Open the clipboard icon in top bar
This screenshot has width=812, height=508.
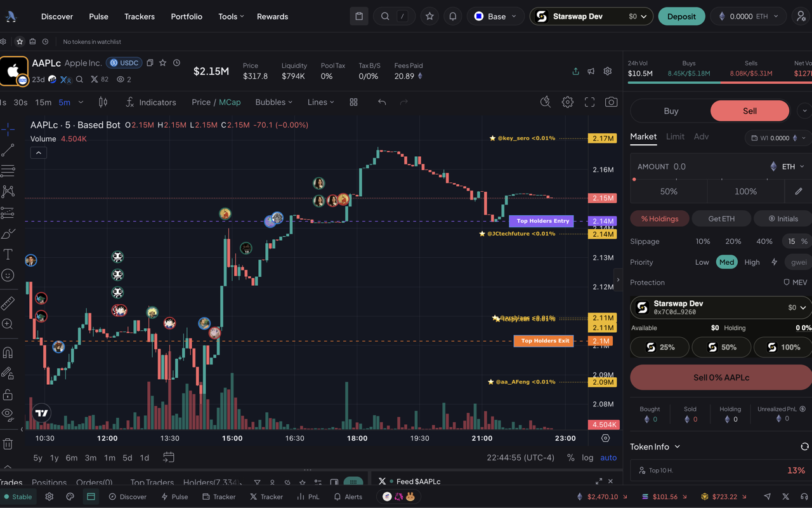tap(359, 17)
